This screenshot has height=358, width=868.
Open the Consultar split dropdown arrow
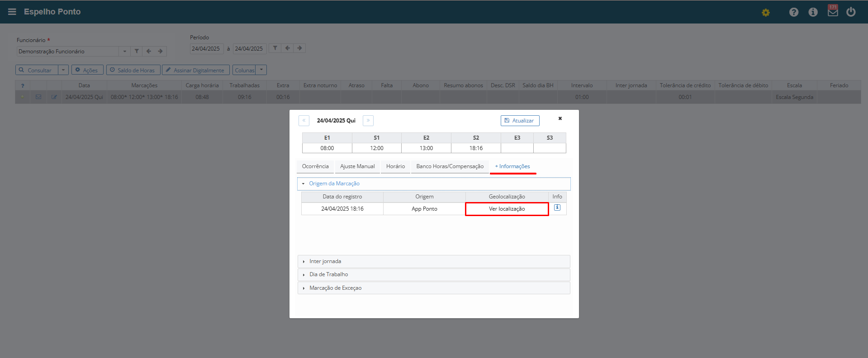(63, 70)
